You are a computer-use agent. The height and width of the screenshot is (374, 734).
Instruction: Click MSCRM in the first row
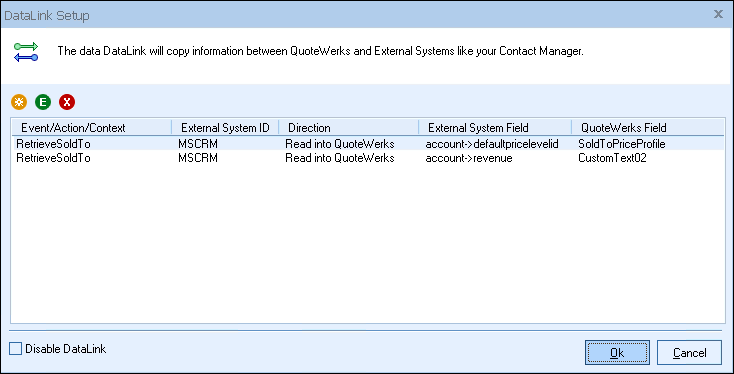(x=198, y=144)
